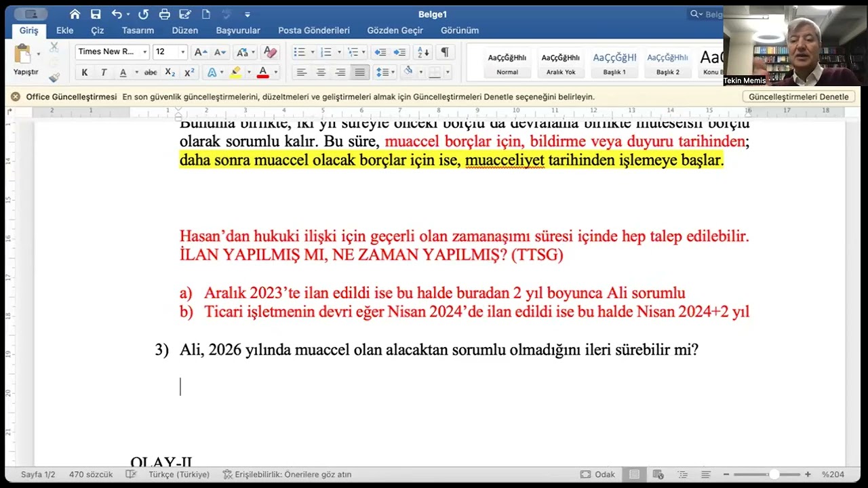Switch to Tasarım tab
The width and height of the screenshot is (868, 488).
(x=138, y=30)
